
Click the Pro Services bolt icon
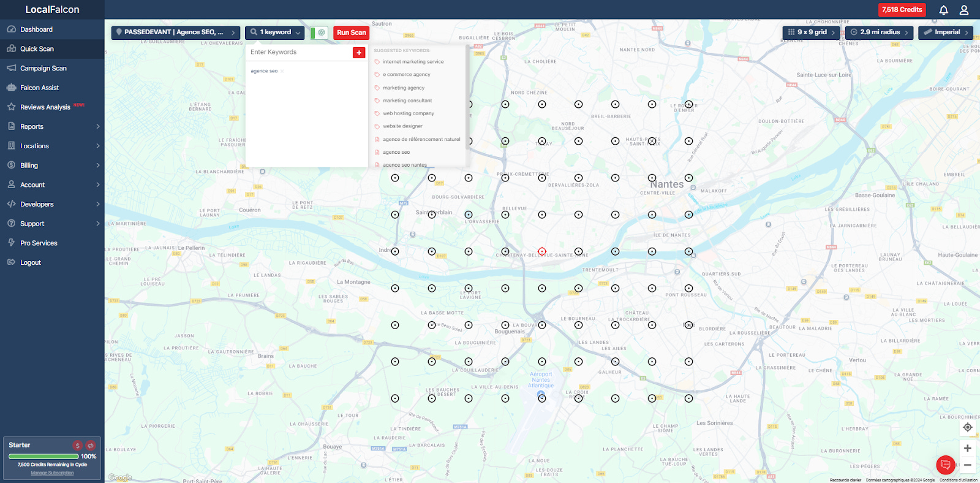(x=11, y=243)
